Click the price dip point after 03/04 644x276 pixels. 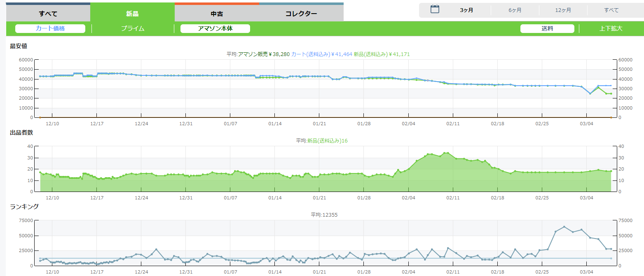[x=590, y=94]
